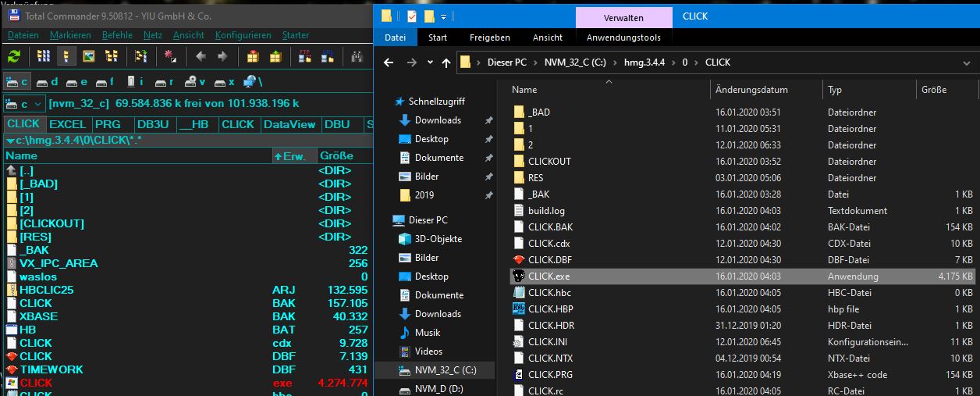Click the Explorer up-arrow navigation icon
This screenshot has height=396, width=980.
pyautogui.click(x=446, y=62)
